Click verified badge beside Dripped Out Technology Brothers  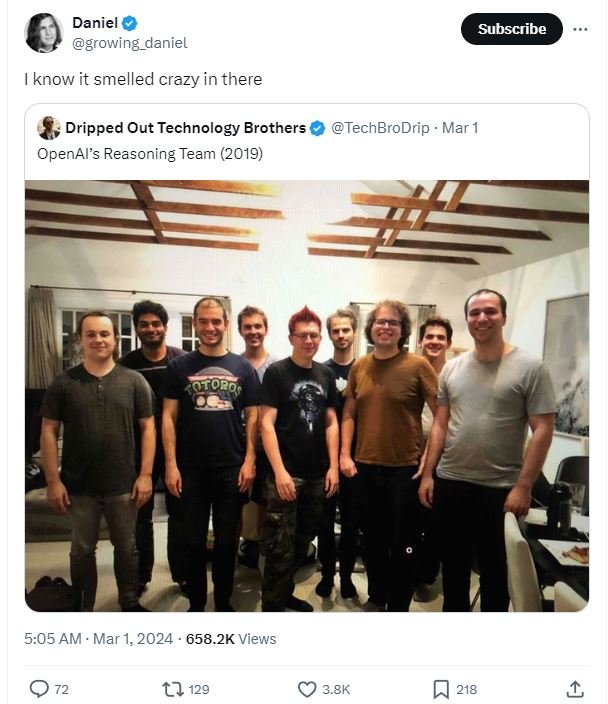tap(317, 128)
